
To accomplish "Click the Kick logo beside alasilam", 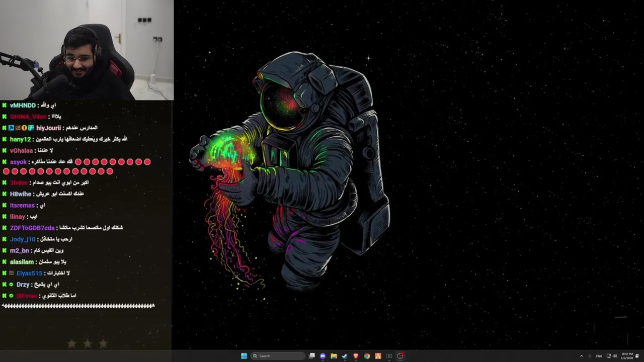I will [x=5, y=262].
